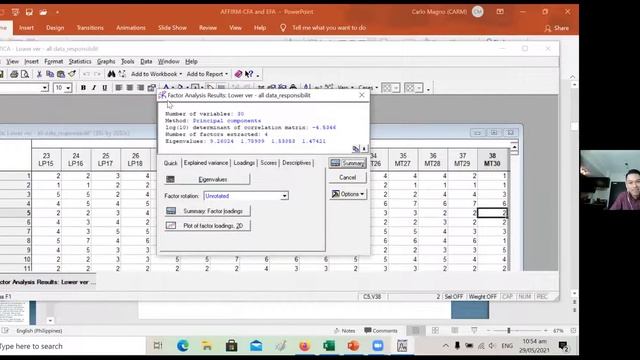Click the Copy icon in toolbar
This screenshot has height=360, width=640.
(x=50, y=74)
